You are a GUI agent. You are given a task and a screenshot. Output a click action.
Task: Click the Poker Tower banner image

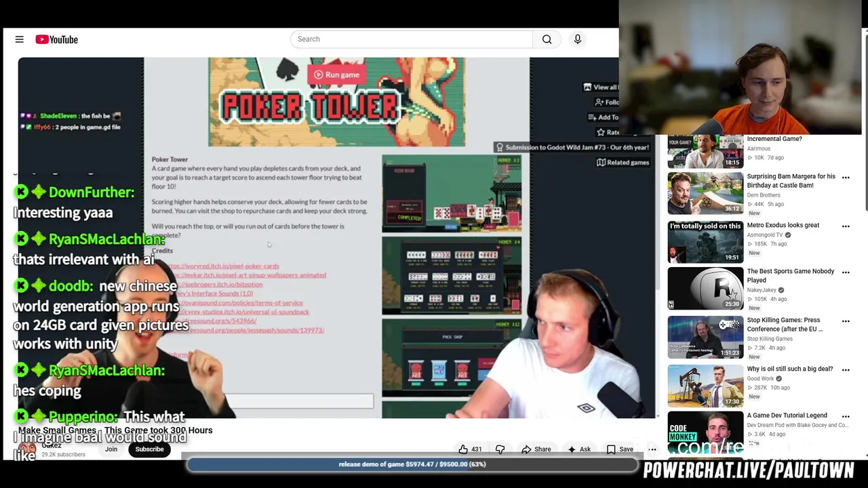click(336, 102)
